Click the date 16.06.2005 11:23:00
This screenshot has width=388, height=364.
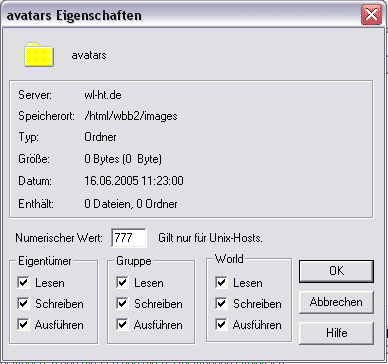tap(134, 181)
